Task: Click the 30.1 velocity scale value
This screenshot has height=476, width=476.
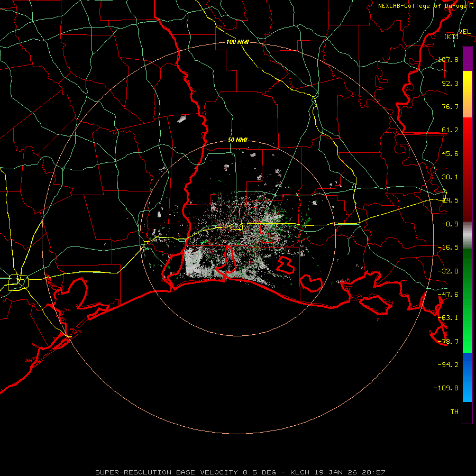Action: click(450, 177)
